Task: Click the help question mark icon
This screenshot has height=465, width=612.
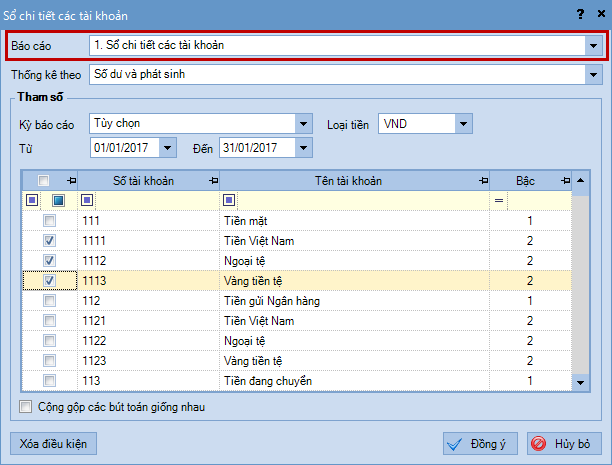Action: (x=579, y=15)
